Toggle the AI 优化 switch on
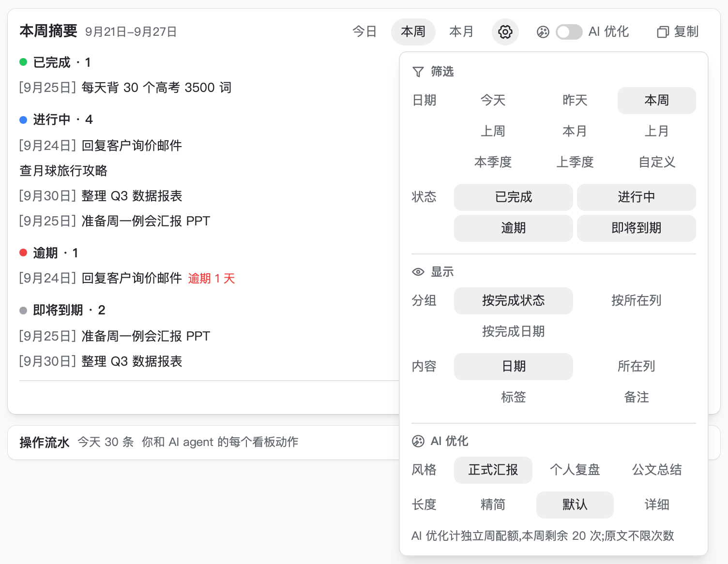The height and width of the screenshot is (564, 728). (x=569, y=32)
